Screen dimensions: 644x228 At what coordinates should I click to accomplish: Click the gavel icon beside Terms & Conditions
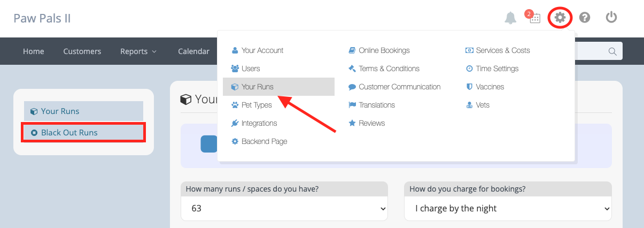[352, 69]
